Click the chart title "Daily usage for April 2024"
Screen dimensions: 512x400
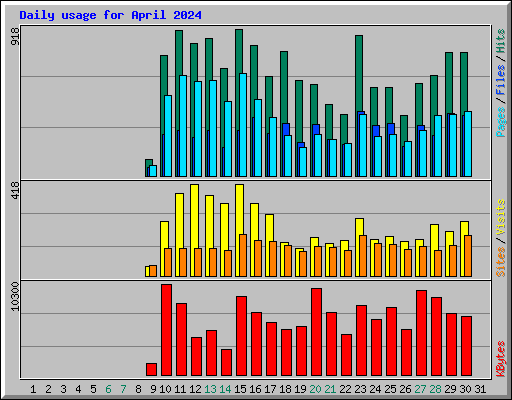[x=110, y=15]
